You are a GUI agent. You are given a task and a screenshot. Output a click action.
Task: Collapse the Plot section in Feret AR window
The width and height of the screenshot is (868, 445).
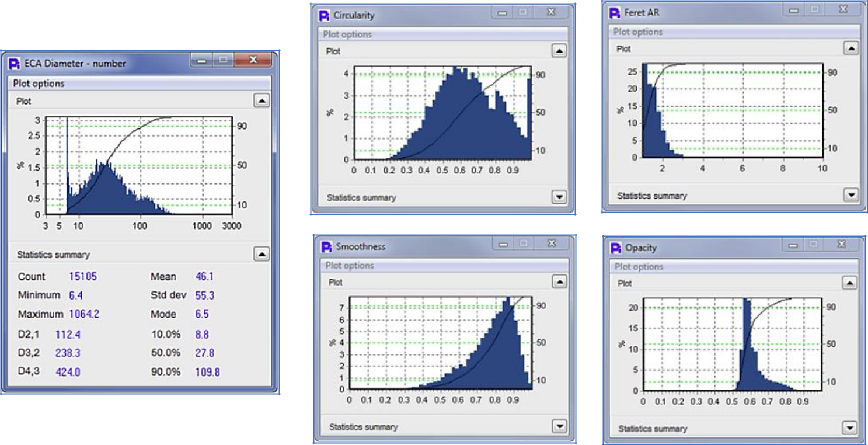pos(851,49)
